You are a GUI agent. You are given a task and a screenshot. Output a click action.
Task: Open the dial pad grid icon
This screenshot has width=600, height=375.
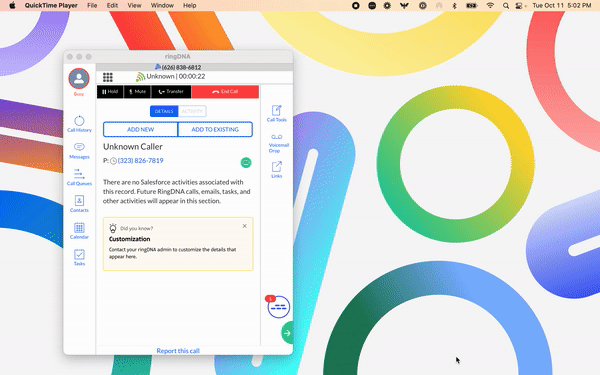point(108,77)
